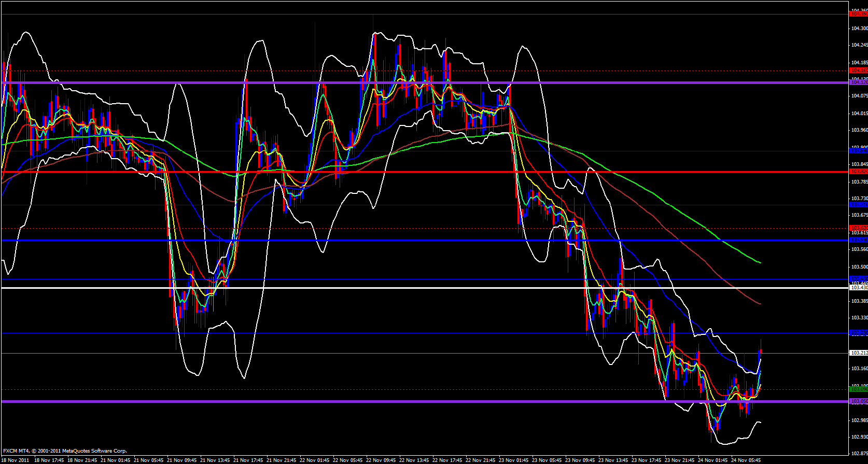Select the red 103.820 price label
Screen dimensions: 868x464
click(x=858, y=172)
